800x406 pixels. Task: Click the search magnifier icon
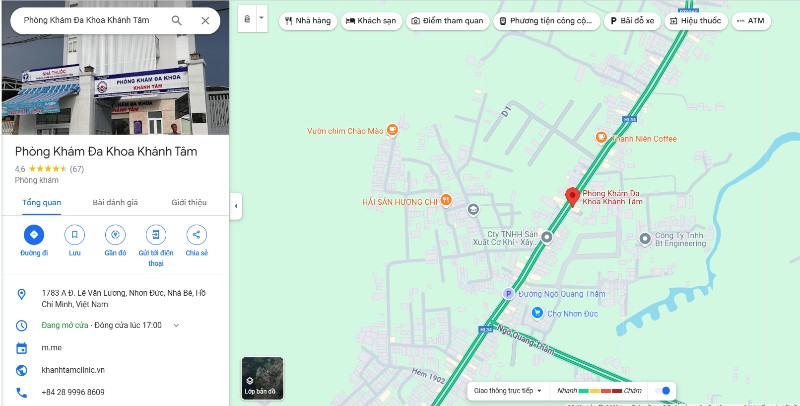[177, 20]
